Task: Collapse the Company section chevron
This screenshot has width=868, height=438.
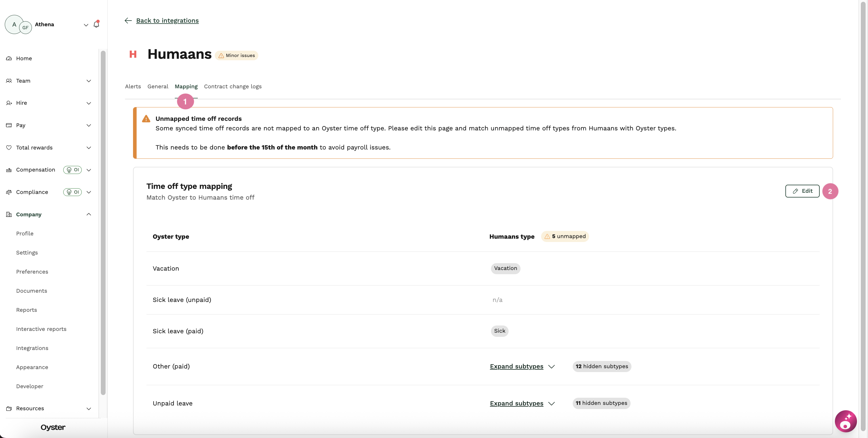Action: [89, 214]
